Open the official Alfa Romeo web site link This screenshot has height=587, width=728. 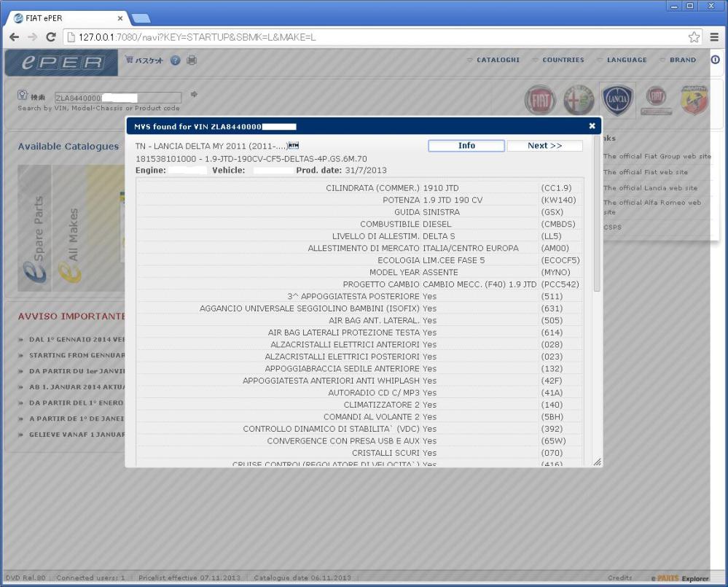[x=652, y=207]
